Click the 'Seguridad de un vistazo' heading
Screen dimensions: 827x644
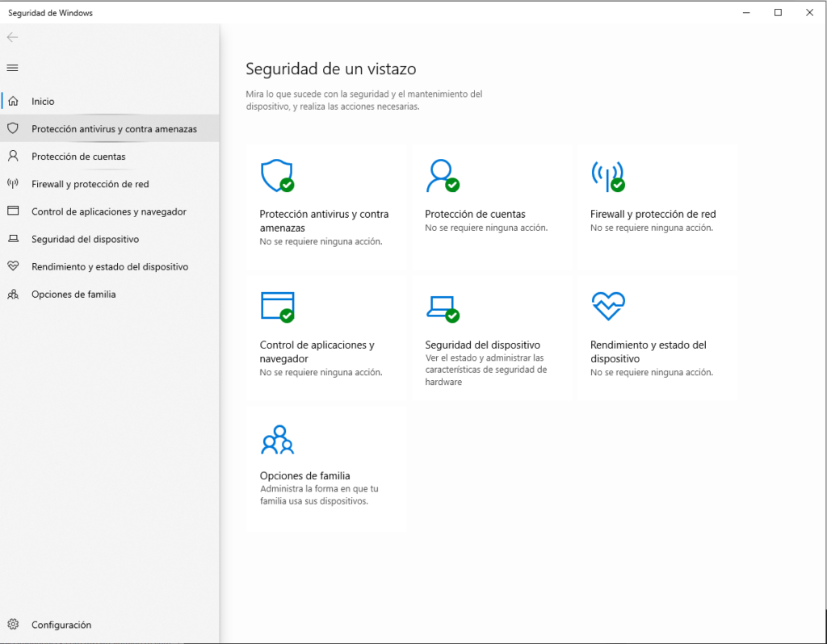(330, 69)
